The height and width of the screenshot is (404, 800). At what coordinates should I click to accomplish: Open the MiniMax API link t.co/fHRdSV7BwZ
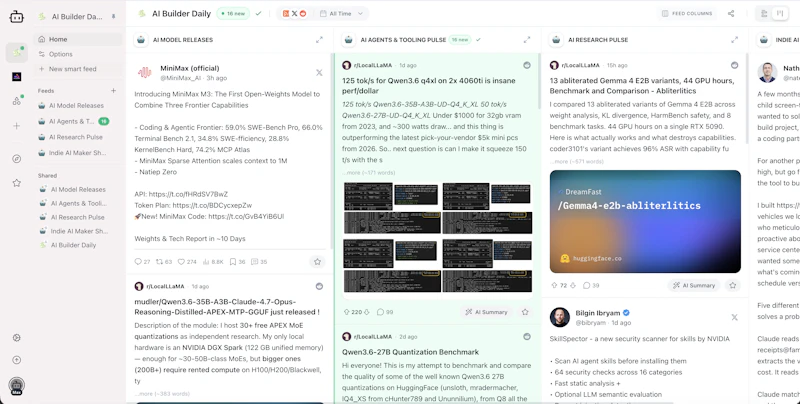188,194
